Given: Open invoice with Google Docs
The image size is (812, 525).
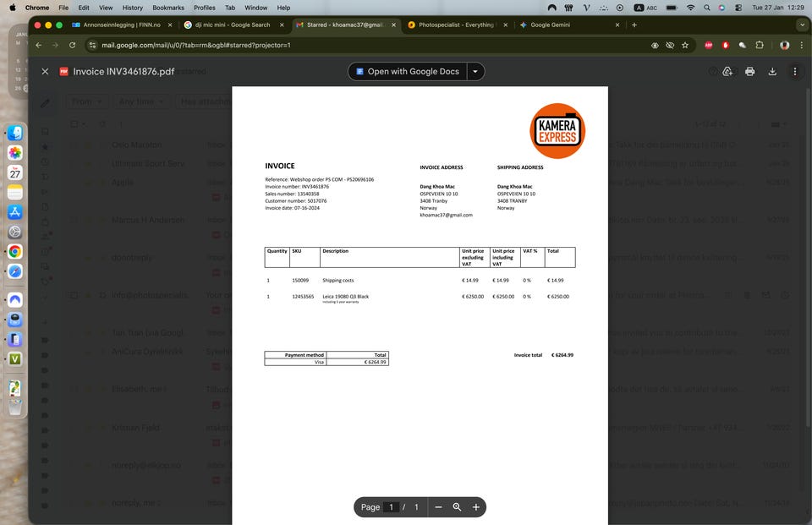Looking at the screenshot, I should 408,72.
